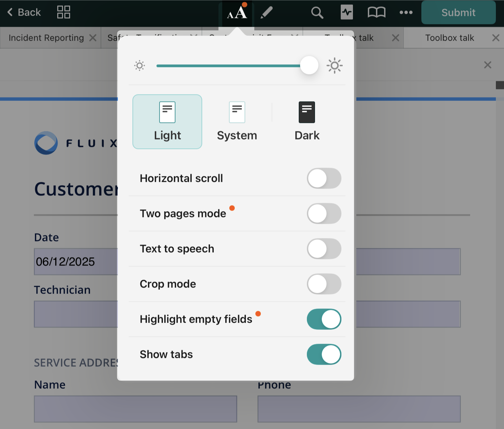Viewport: 504px width, 429px height.
Task: Select the Dark theme option
Action: pyautogui.click(x=307, y=122)
